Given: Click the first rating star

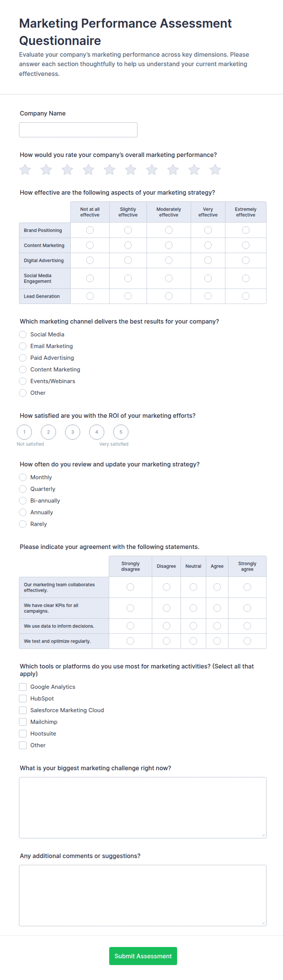Looking at the screenshot, I should pos(25,170).
